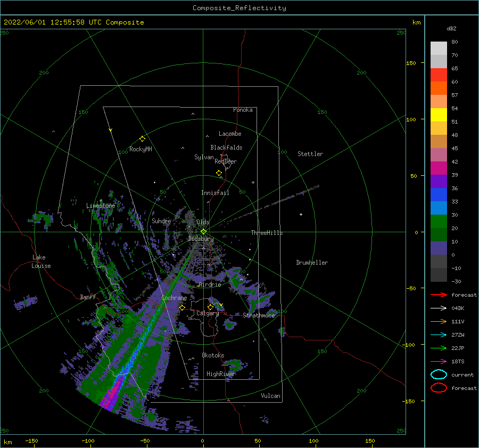
Task: Click the Limestone label
Action: pos(101,206)
